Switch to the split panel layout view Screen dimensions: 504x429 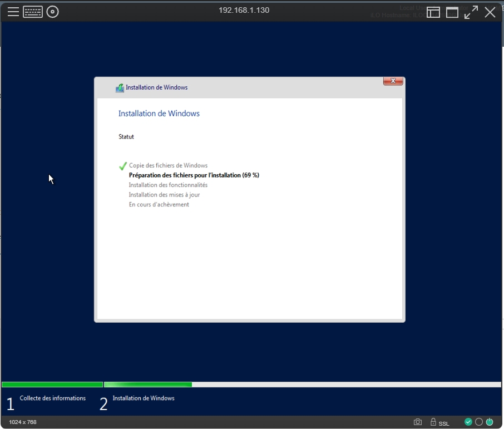[x=433, y=12]
